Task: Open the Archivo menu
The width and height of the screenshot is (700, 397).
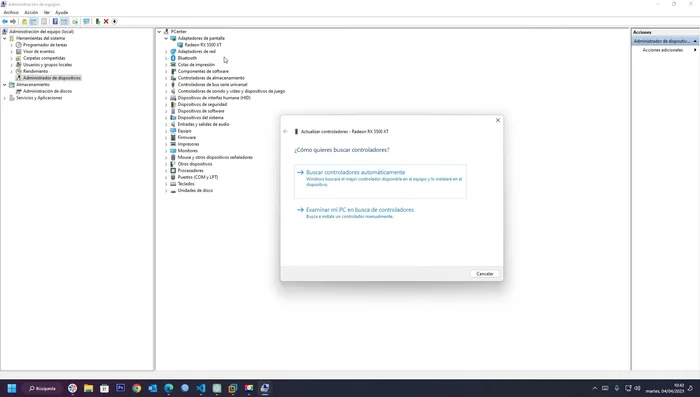Action: tap(11, 13)
